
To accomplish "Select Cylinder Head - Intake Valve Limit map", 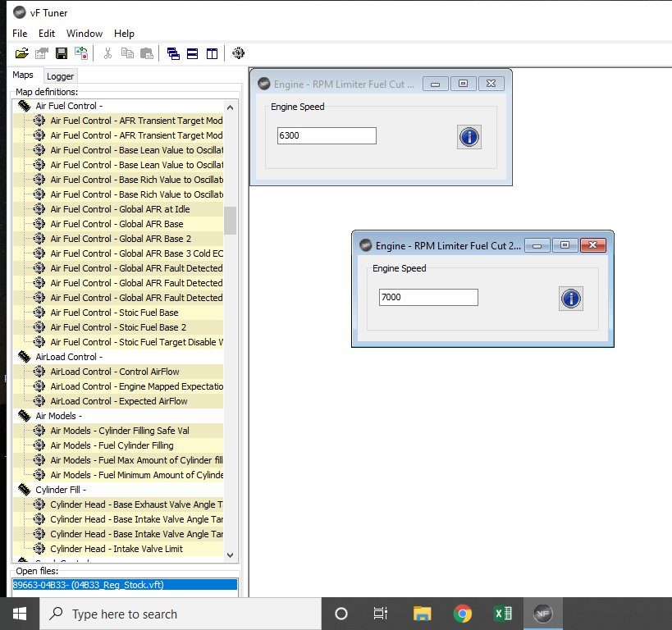I will tap(117, 549).
